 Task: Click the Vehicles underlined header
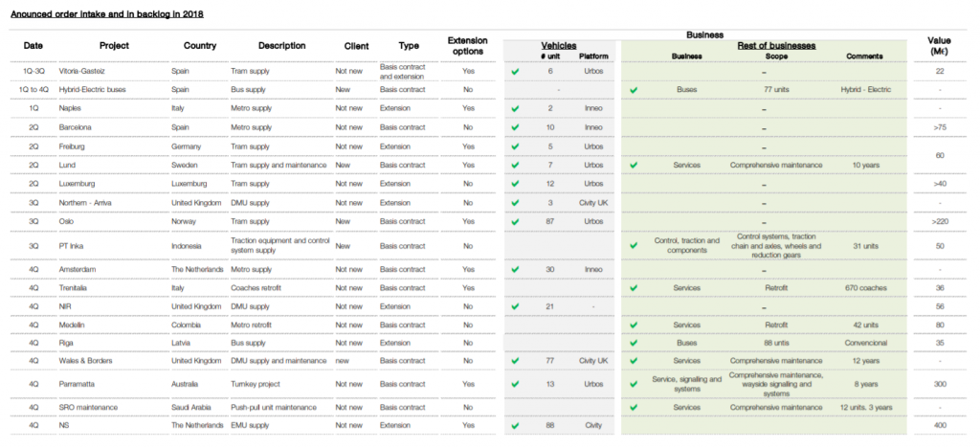point(559,46)
